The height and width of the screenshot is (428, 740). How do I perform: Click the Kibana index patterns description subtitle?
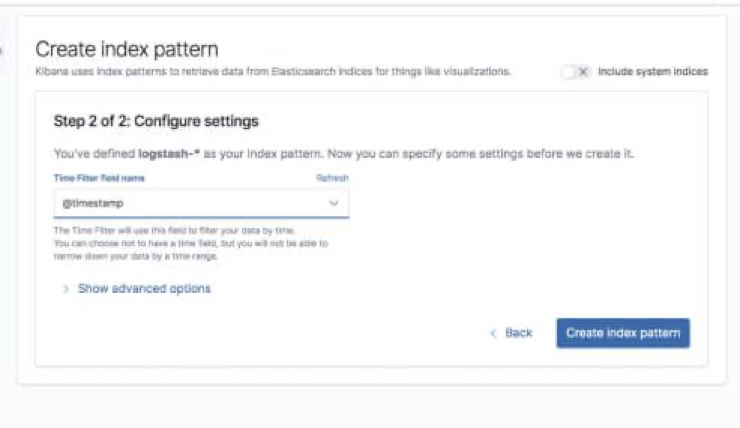(x=273, y=72)
